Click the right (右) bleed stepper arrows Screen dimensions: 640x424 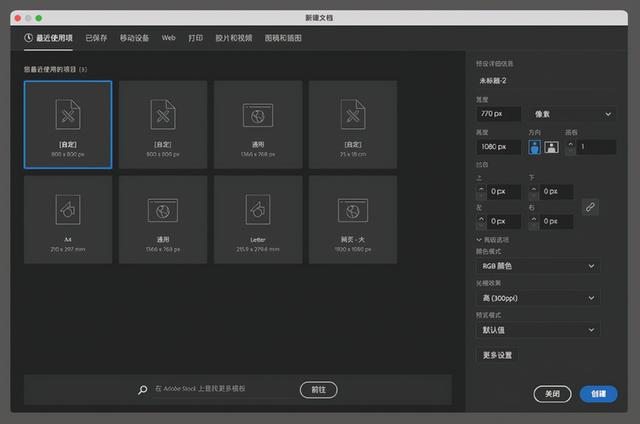tap(533, 222)
